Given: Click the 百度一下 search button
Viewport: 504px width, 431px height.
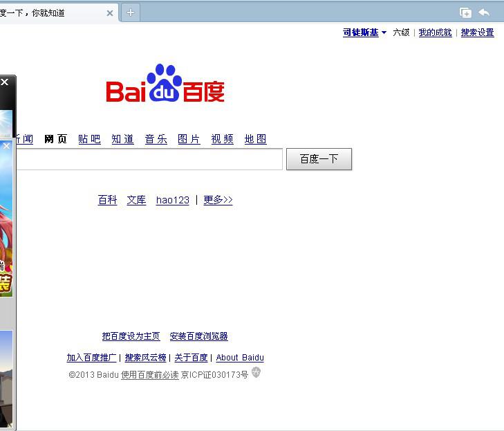Looking at the screenshot, I should click(x=319, y=159).
